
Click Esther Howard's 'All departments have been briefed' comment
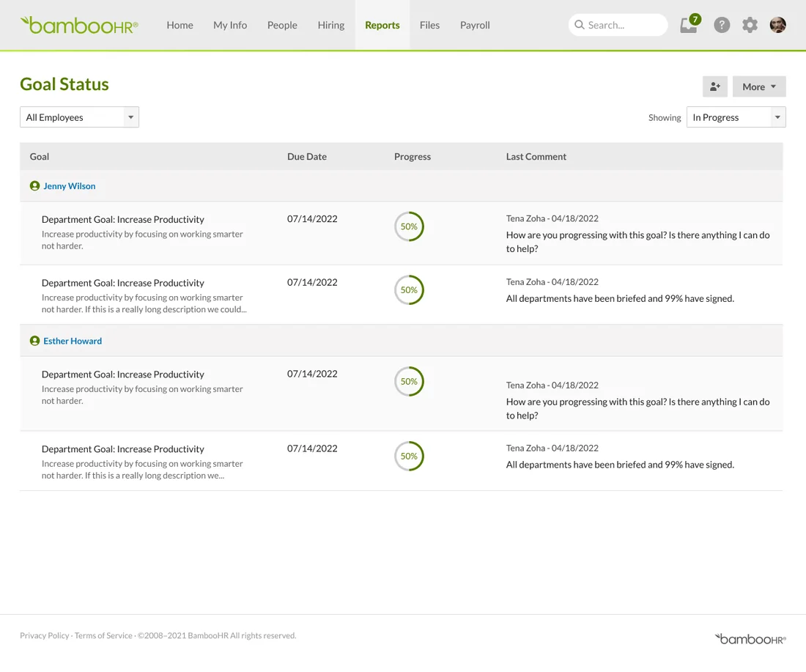point(620,465)
